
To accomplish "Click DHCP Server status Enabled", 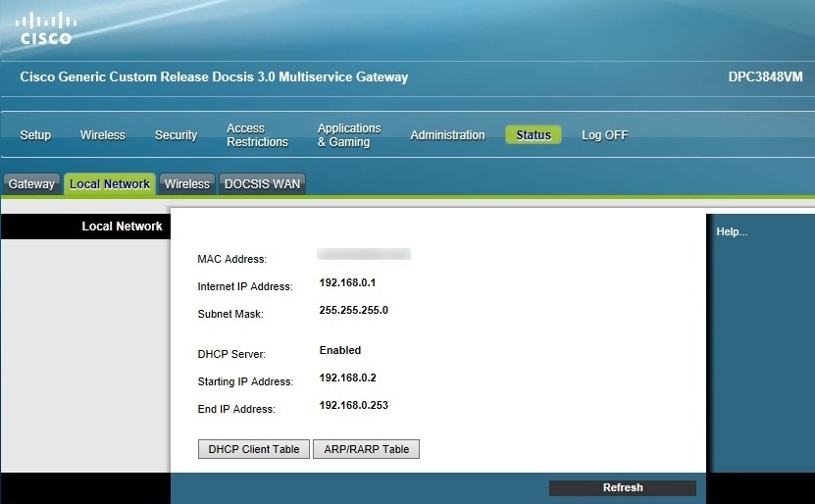I will pyautogui.click(x=340, y=350).
